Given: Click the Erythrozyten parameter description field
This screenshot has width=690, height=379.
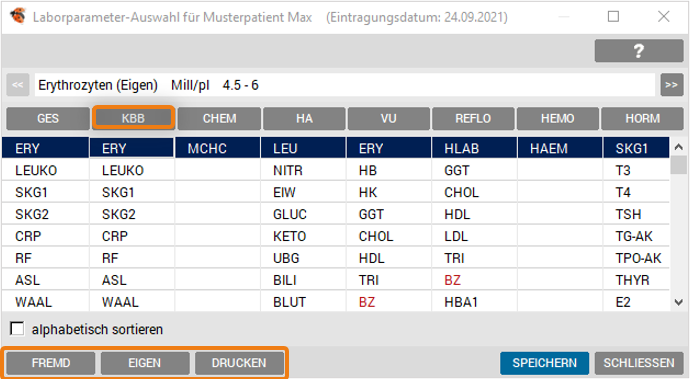Looking at the screenshot, I should point(345,85).
